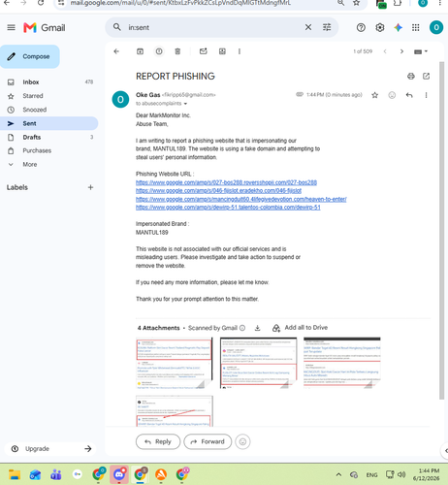Screen dimensions: 448x485
Task: Select the Sent folder
Action: coord(49,123)
